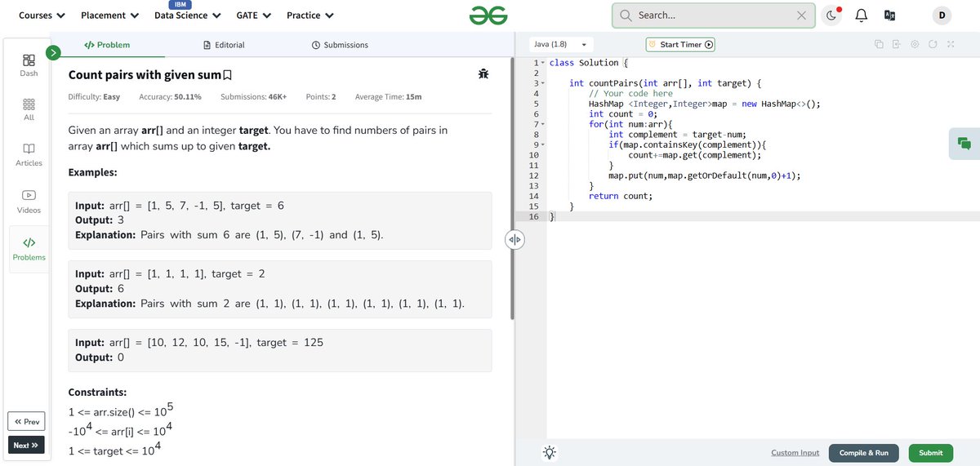Click the Points: 2 stat
980x466 pixels.
tap(320, 97)
